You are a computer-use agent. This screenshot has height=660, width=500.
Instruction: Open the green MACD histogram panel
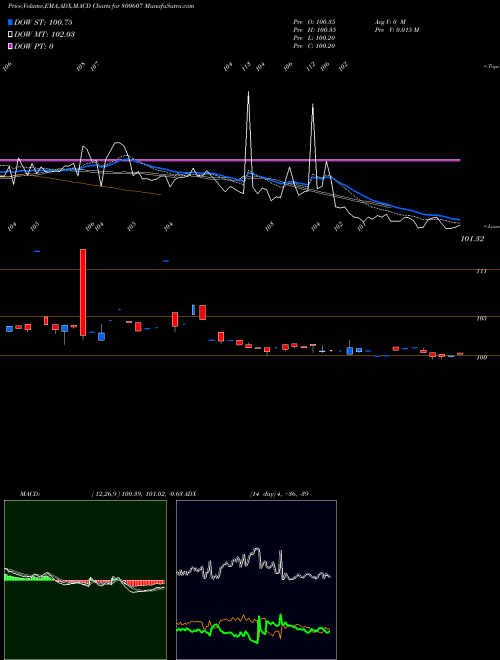(85, 580)
